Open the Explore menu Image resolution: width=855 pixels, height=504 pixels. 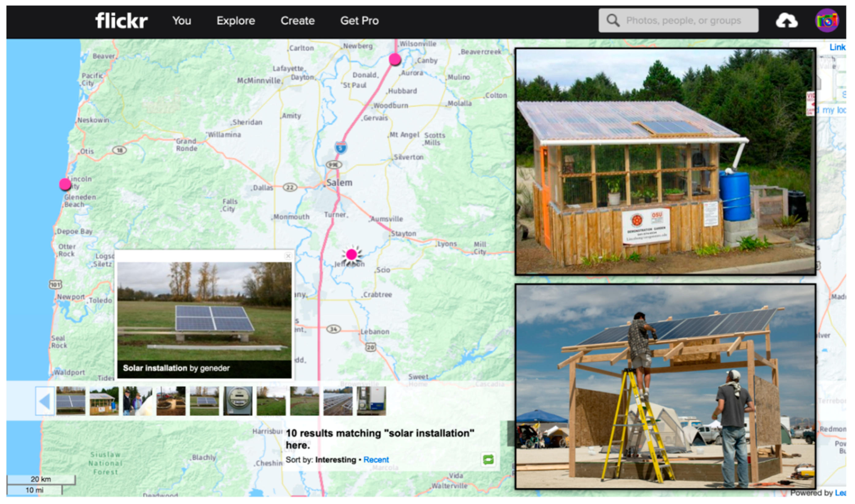point(236,21)
